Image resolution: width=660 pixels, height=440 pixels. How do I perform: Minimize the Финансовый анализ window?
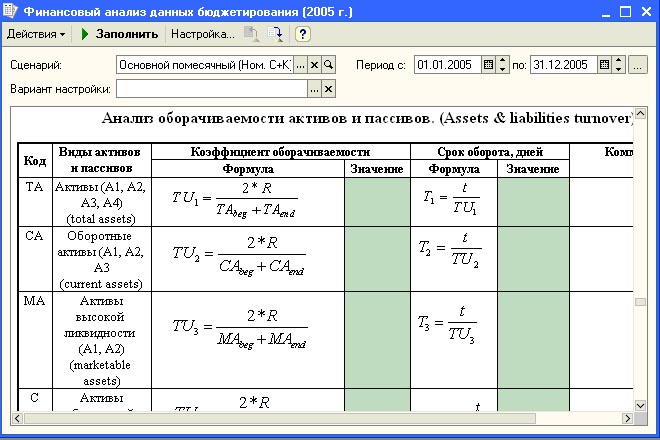pyautogui.click(x=606, y=11)
